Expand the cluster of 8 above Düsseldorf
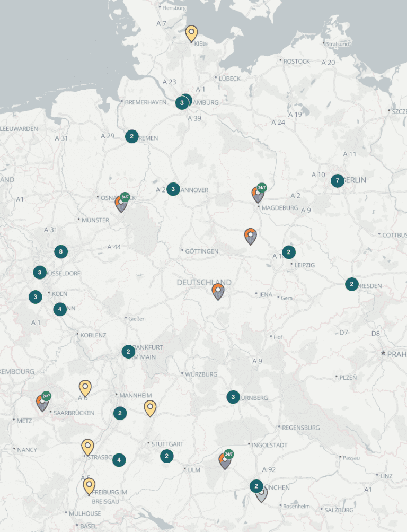This screenshot has width=407, height=532. click(61, 251)
